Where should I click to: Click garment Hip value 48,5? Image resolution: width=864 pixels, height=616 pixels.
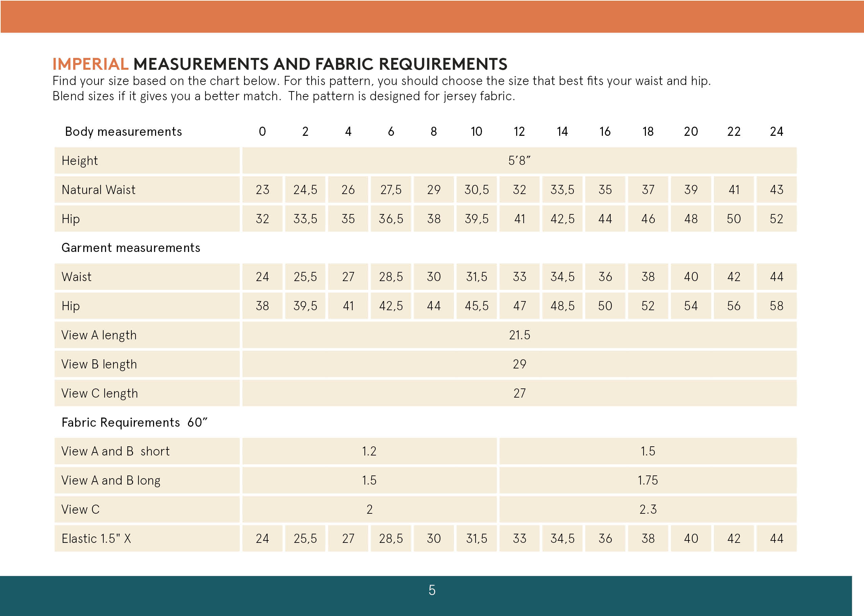[562, 306]
